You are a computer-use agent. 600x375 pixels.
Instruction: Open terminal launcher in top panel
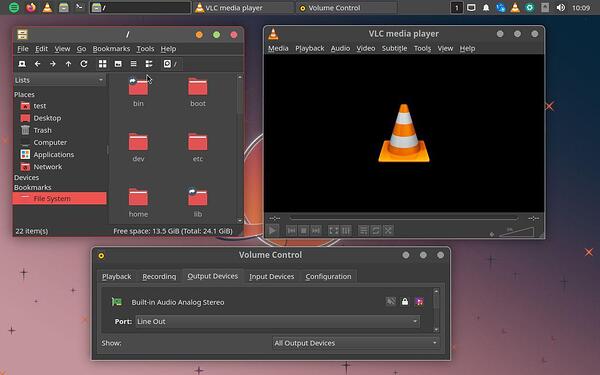tap(79, 8)
